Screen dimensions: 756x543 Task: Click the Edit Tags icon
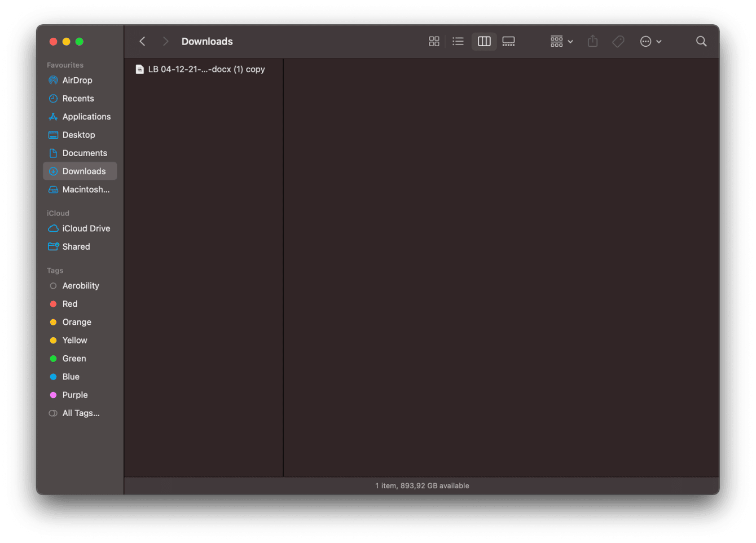pos(618,41)
